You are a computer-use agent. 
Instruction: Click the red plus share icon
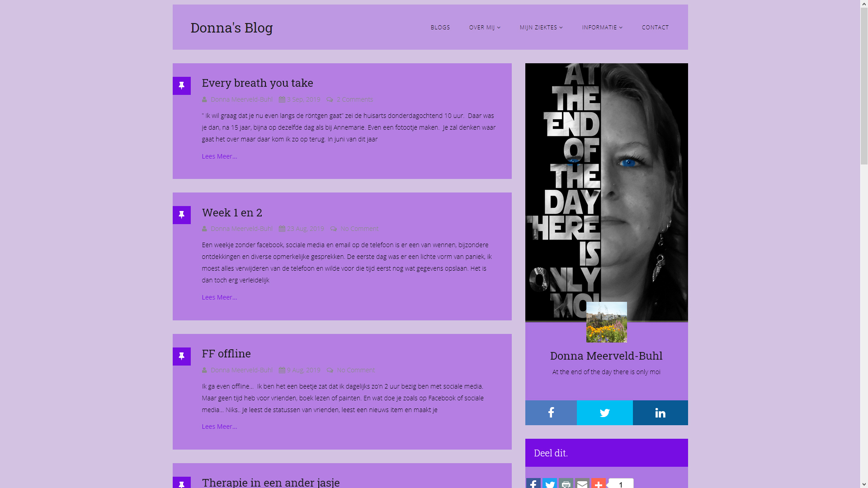tap(598, 483)
